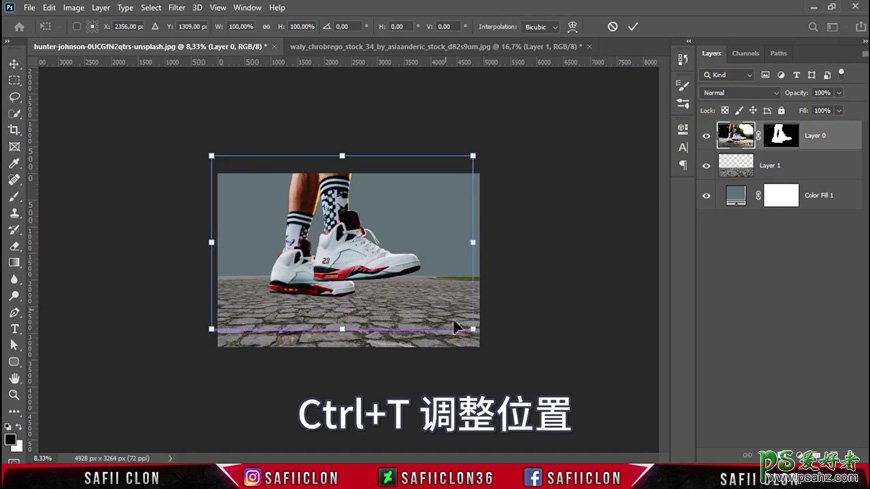The height and width of the screenshot is (489, 870).
Task: Cancel the transform in options bar
Action: point(613,27)
